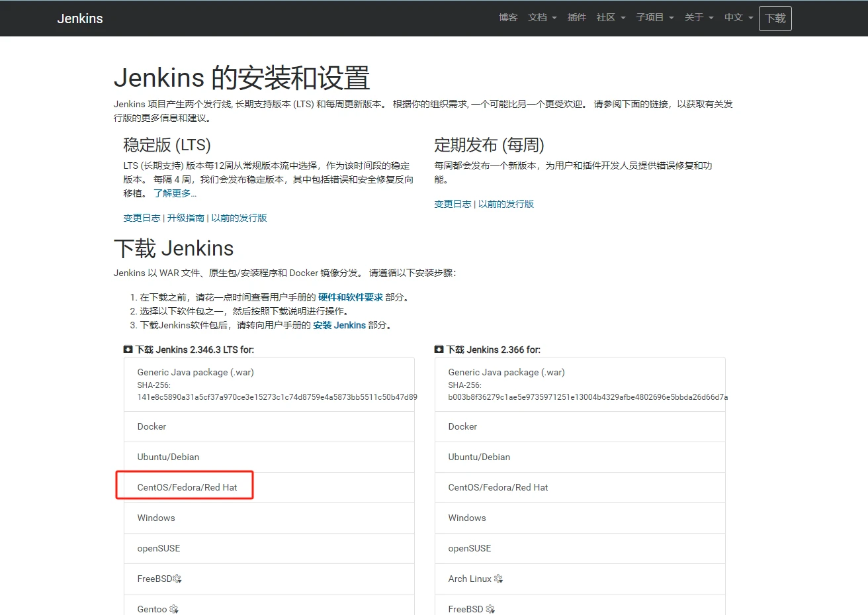Expand the 文档 dropdown menu
Image resolution: width=868 pixels, height=615 pixels.
542,18
